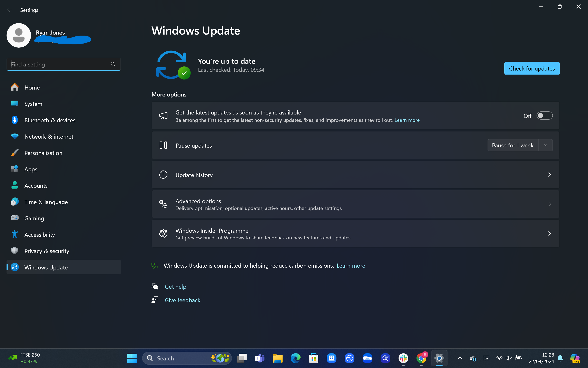This screenshot has width=588, height=368.
Task: Open File Explorer from taskbar
Action: click(277, 358)
